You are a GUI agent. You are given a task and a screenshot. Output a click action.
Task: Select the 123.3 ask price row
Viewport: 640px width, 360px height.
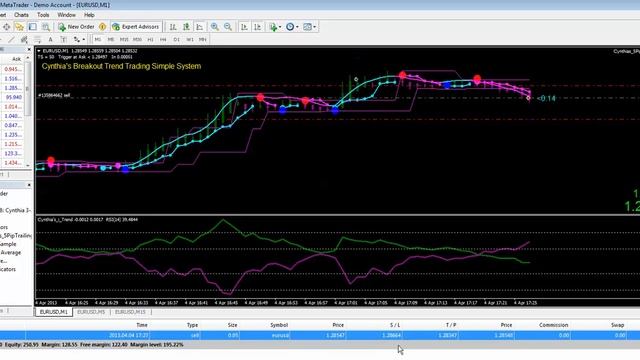pyautogui.click(x=12, y=153)
